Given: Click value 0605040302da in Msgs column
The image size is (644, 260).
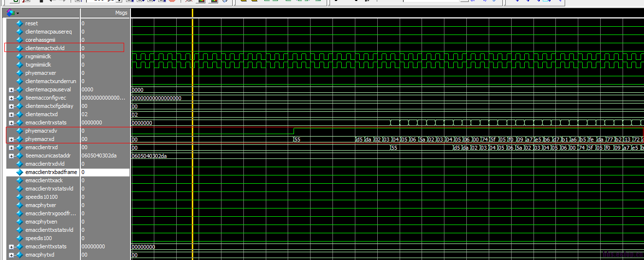Looking at the screenshot, I should pyautogui.click(x=99, y=156).
